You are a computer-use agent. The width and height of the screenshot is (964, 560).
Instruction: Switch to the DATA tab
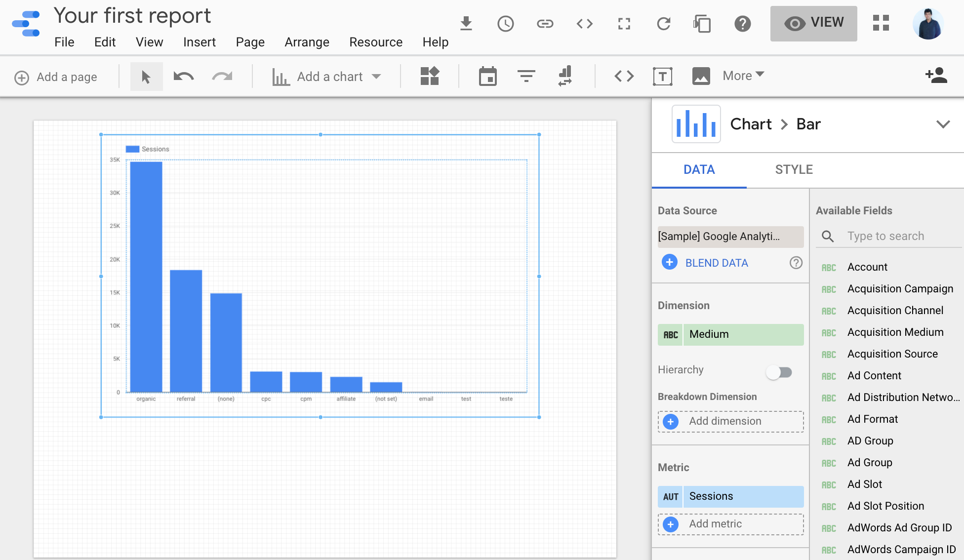coord(699,169)
